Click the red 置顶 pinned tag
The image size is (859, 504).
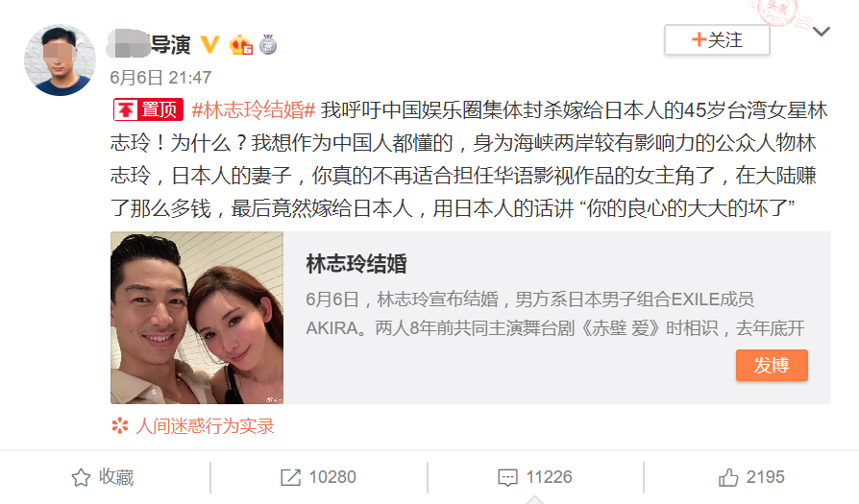148,109
